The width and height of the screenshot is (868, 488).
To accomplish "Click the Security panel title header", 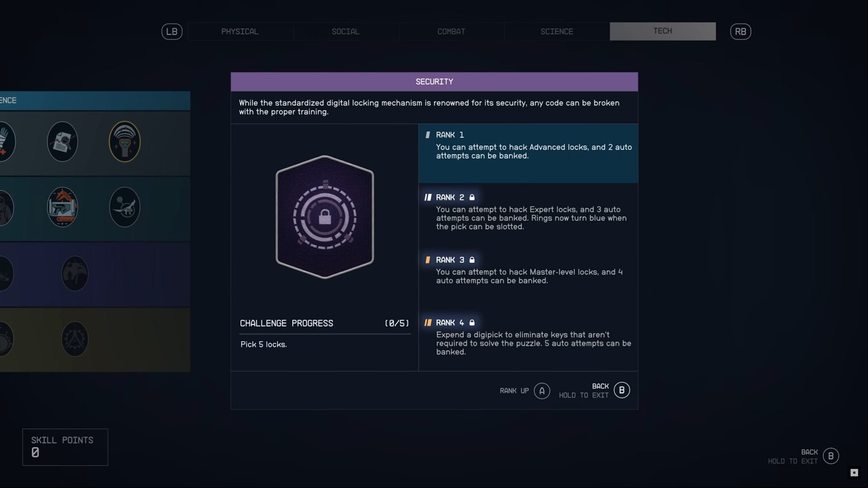I will 434,82.
